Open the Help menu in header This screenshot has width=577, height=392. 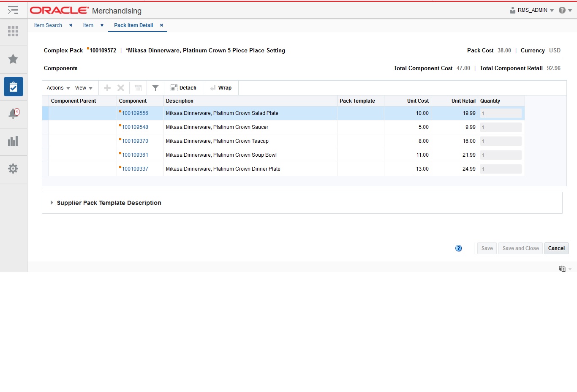tap(565, 10)
